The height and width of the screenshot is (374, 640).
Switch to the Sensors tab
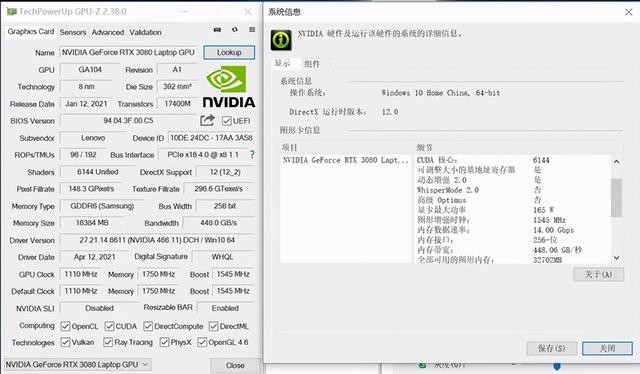(x=73, y=32)
